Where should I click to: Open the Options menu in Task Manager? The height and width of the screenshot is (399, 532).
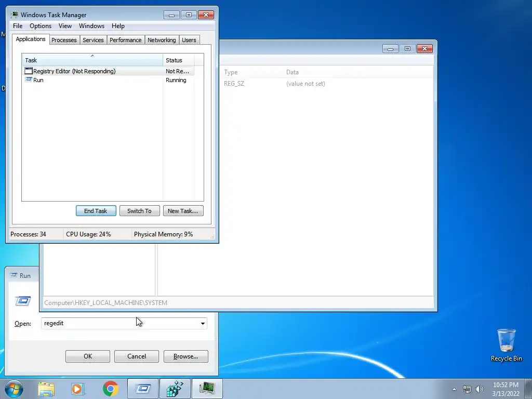click(41, 26)
